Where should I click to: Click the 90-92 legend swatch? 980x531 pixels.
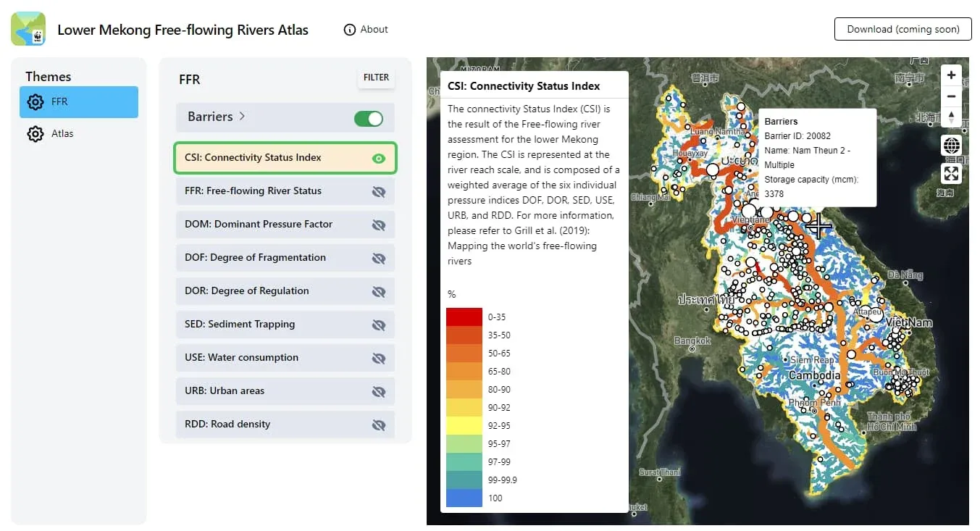(x=464, y=407)
